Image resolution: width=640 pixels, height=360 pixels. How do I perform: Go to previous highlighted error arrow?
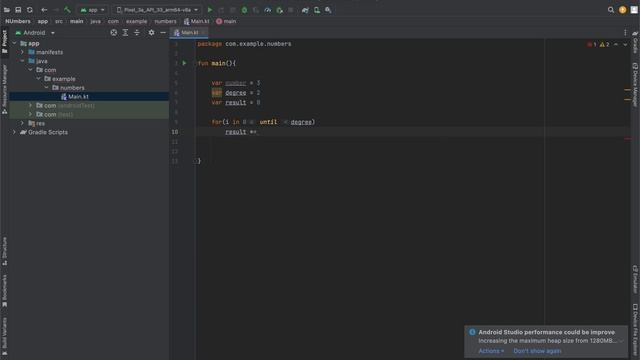point(616,44)
